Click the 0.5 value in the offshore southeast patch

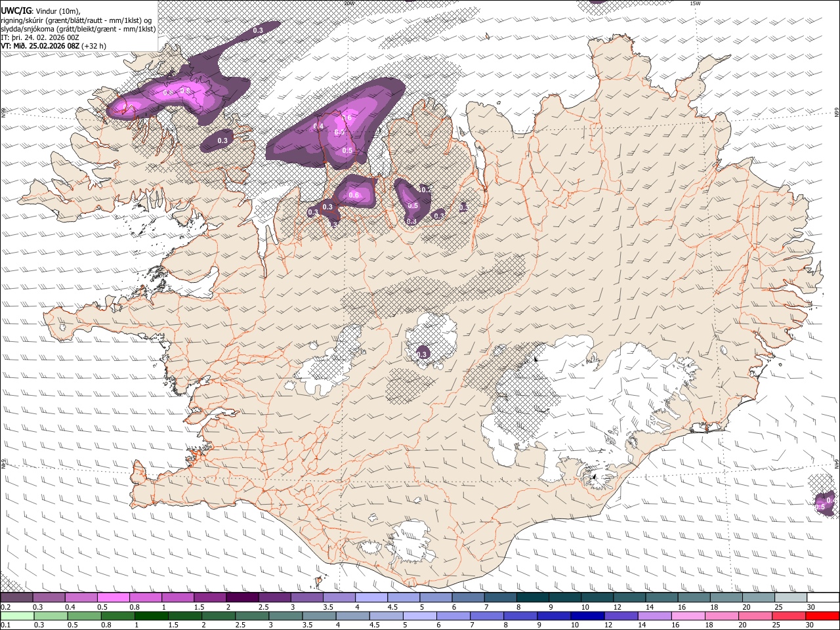pos(820,507)
